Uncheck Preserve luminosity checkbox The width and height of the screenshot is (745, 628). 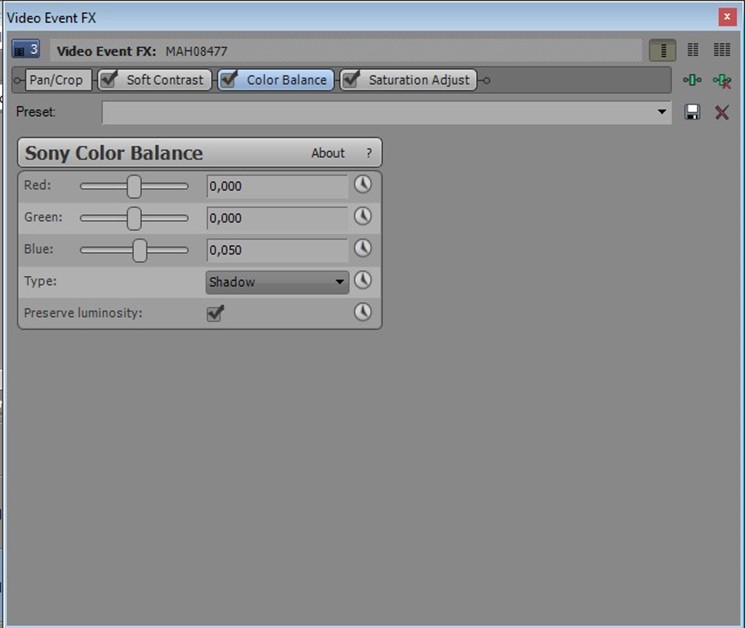215,313
